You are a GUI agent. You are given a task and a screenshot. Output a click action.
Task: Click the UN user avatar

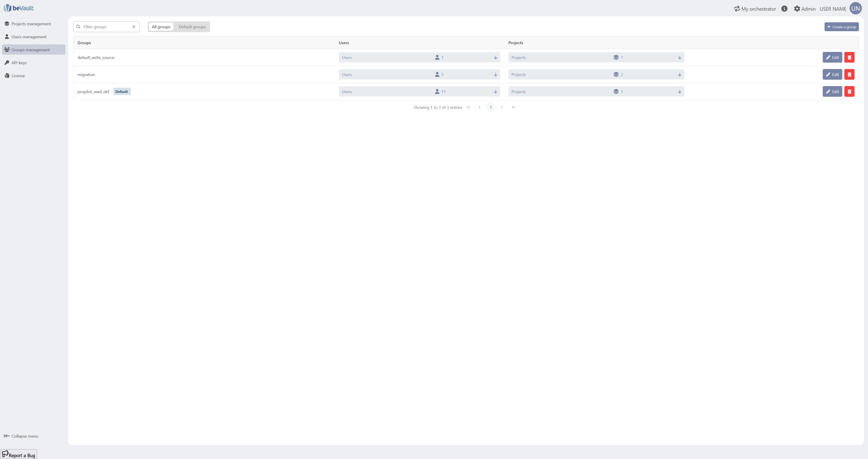855,8
